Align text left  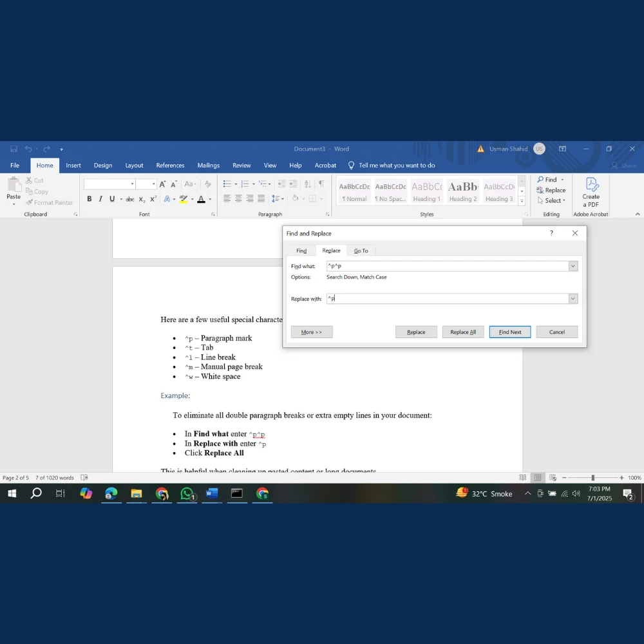click(227, 199)
